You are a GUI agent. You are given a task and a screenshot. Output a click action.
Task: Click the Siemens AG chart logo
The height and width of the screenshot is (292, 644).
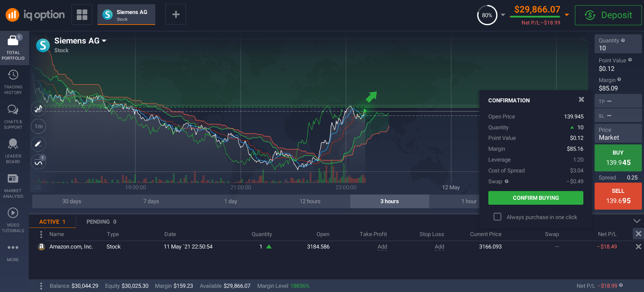[43, 45]
